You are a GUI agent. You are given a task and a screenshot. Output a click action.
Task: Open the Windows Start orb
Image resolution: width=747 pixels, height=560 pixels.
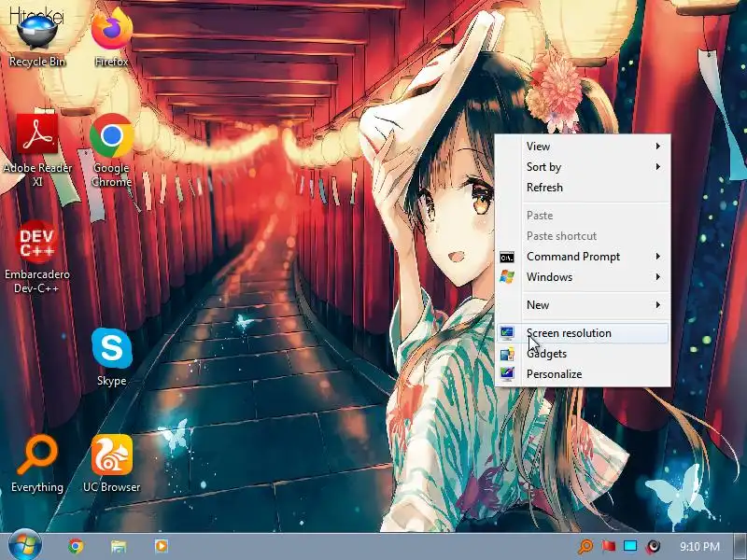(24, 545)
